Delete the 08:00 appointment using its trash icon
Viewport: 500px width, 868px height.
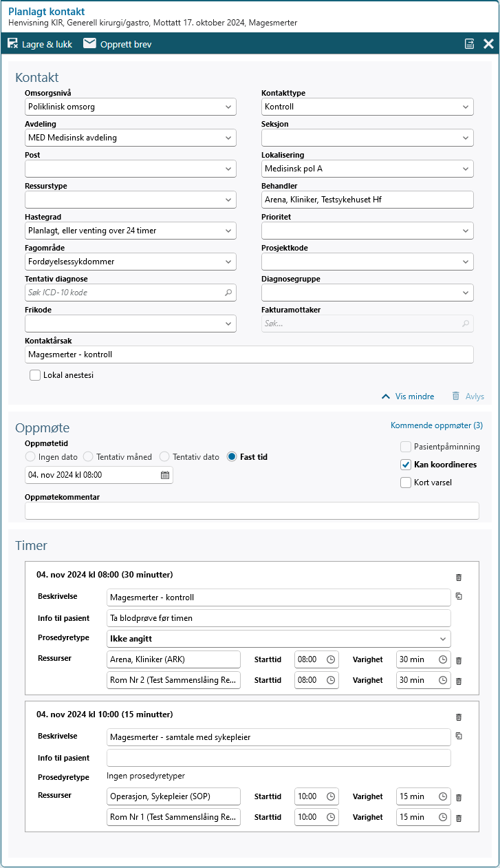click(x=459, y=578)
